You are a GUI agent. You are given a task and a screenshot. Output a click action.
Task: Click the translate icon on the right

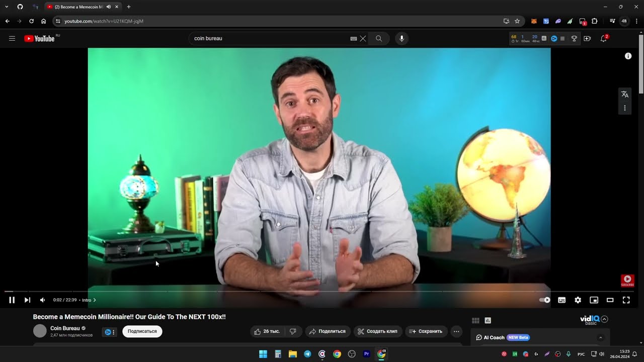pos(625,95)
